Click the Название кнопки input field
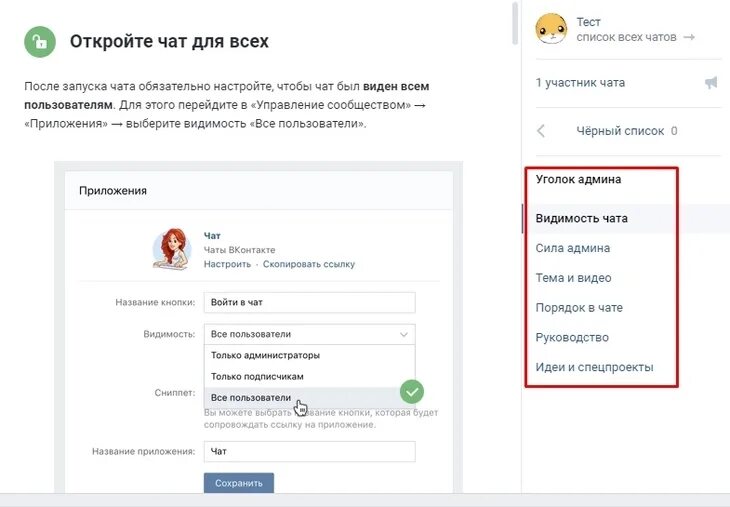The height and width of the screenshot is (507, 730). click(310, 303)
